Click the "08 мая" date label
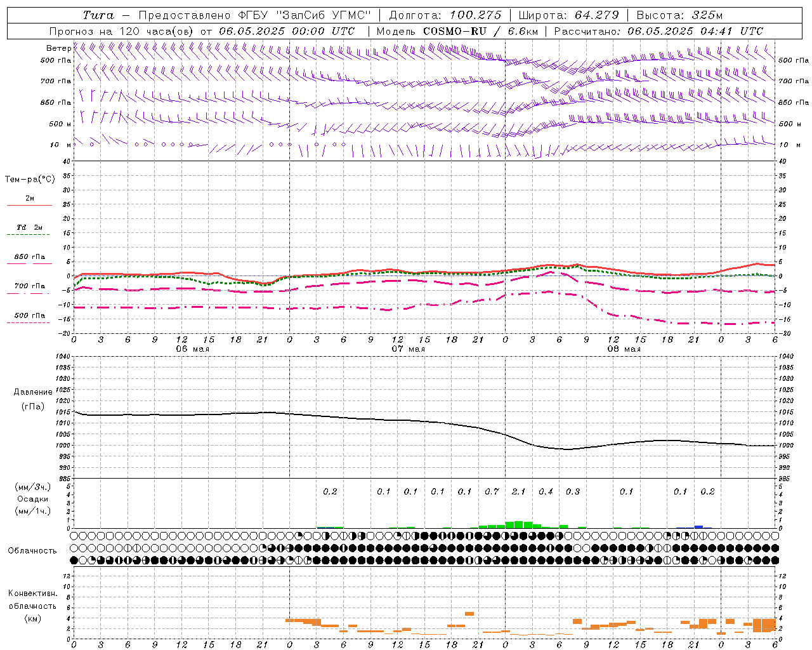Viewport: 812px width, 650px height. 624,349
